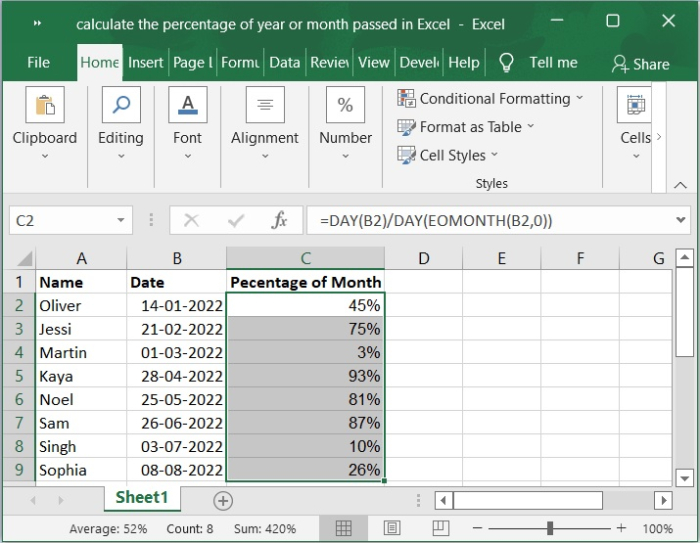Click the Tell me lightbulb icon
Image resolution: width=700 pixels, height=543 pixels.
(x=506, y=63)
